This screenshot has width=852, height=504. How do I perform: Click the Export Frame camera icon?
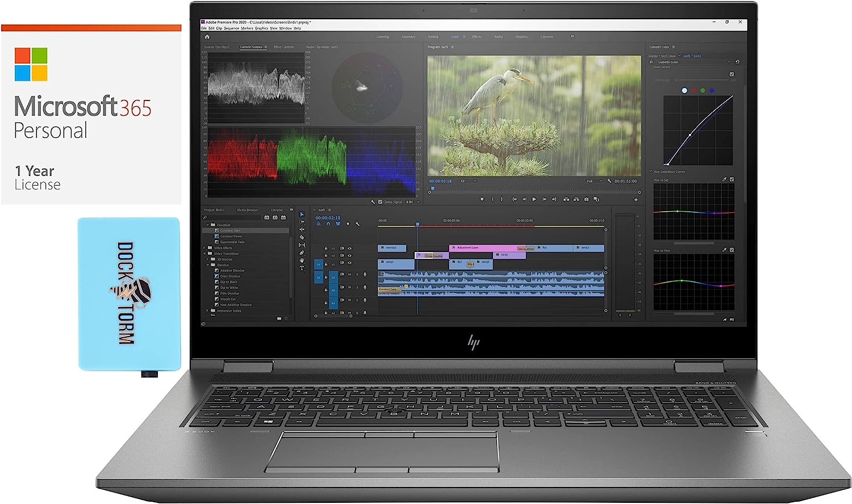(586, 200)
